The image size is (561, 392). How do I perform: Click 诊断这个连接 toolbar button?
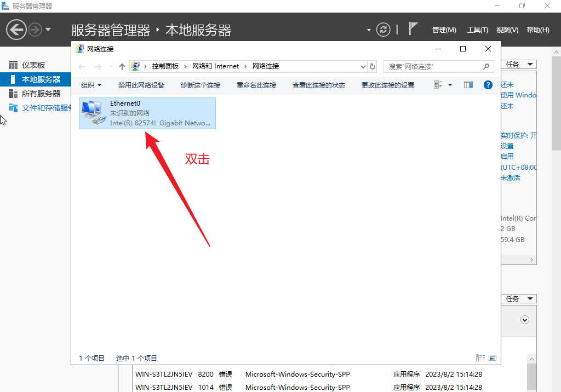[201, 85]
